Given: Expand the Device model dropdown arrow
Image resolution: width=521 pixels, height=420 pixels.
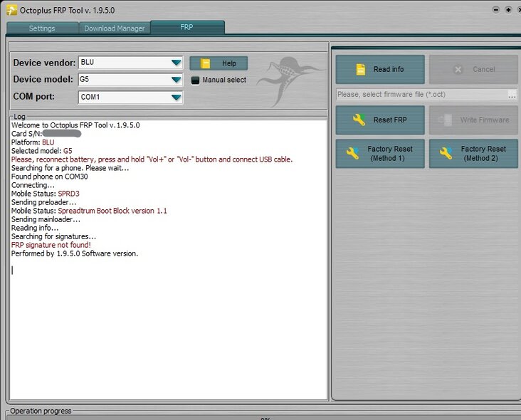Looking at the screenshot, I should [176, 80].
